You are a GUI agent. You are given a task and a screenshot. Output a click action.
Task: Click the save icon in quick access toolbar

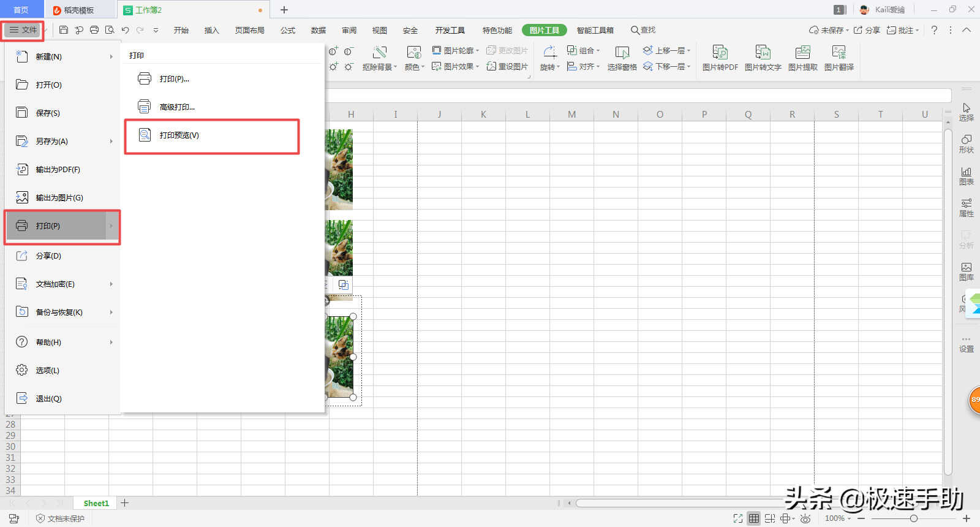tap(64, 30)
